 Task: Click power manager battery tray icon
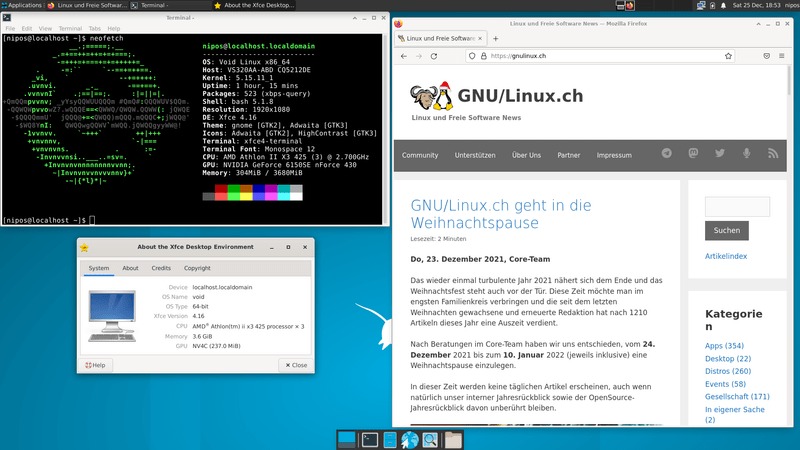(712, 6)
